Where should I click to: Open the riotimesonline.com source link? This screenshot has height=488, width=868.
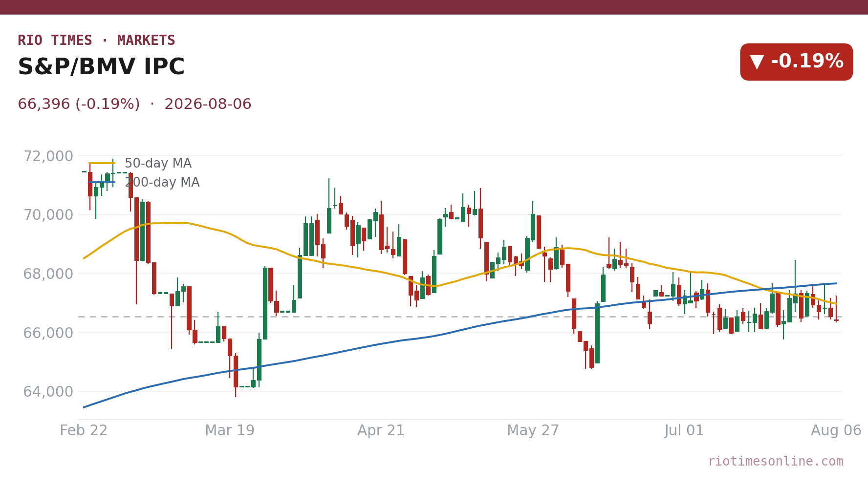point(776,462)
